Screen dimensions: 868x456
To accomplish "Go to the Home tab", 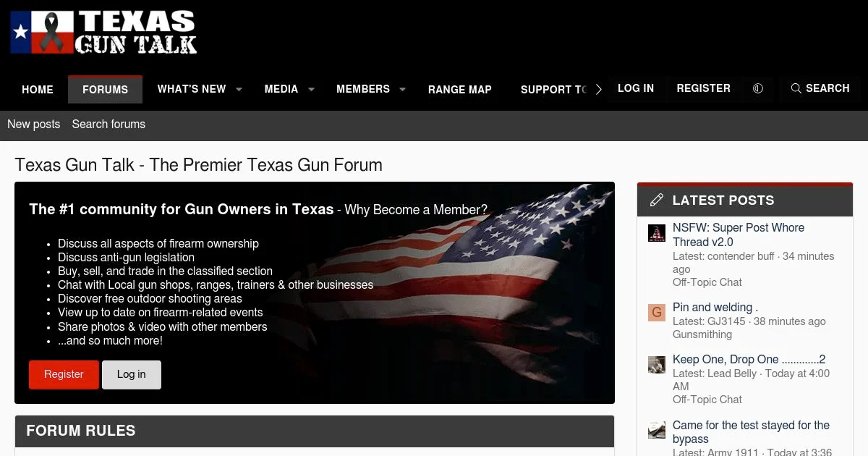I will pyautogui.click(x=38, y=90).
